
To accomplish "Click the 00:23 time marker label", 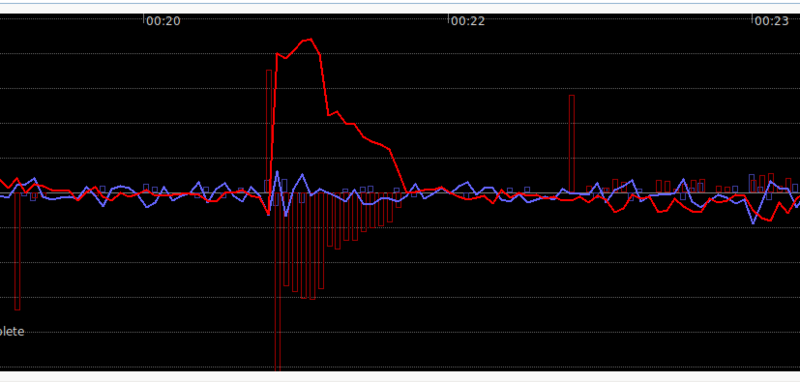I will (x=772, y=21).
